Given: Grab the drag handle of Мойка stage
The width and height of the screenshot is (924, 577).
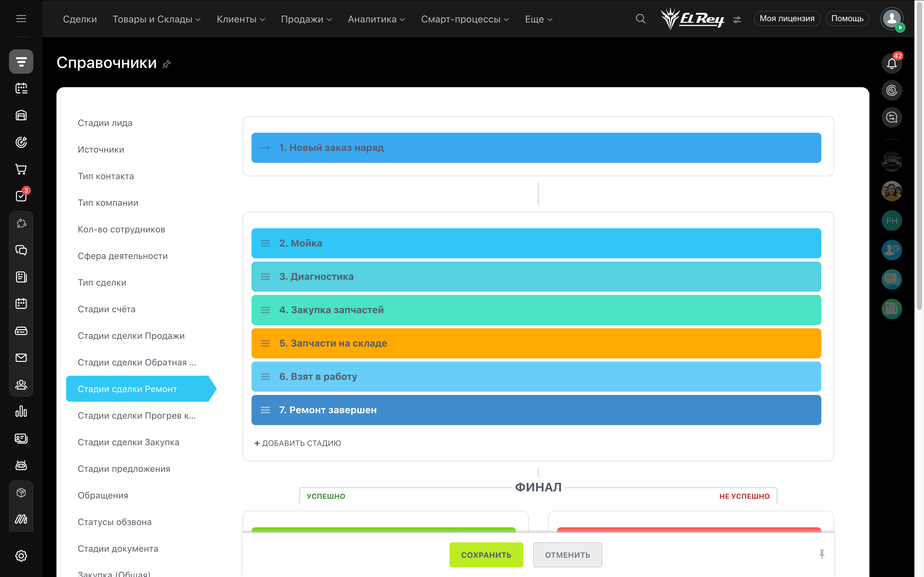Looking at the screenshot, I should click(265, 243).
